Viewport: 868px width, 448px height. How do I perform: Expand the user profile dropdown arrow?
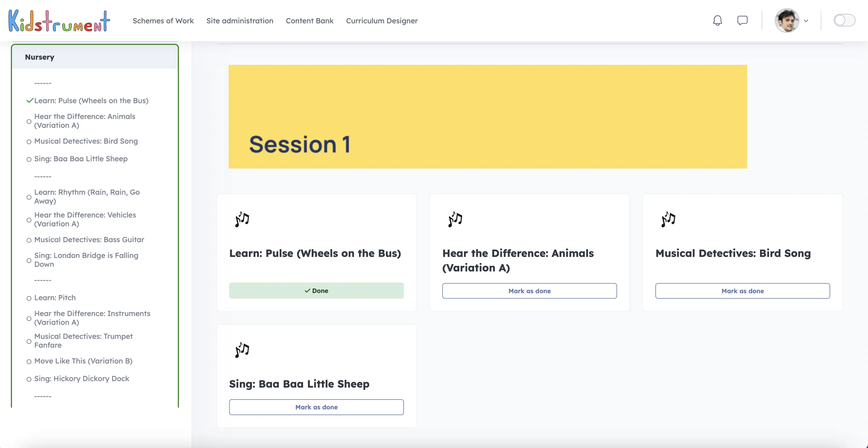[806, 21]
